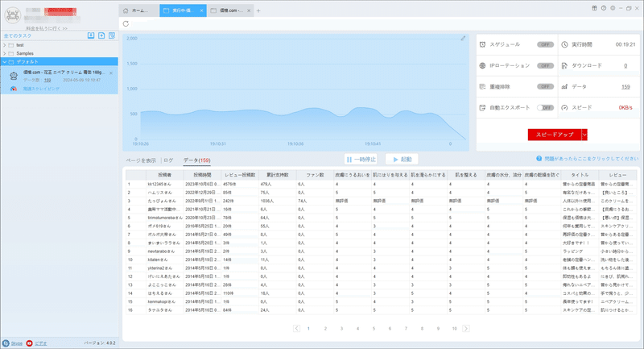Click the edit pencil icon on the chart
The height and width of the screenshot is (349, 644).
tap(463, 38)
